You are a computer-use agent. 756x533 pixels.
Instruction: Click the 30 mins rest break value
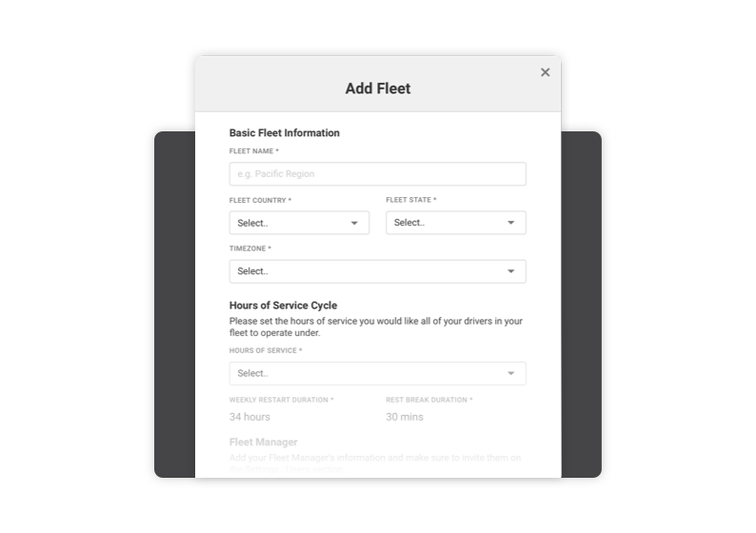[405, 417]
